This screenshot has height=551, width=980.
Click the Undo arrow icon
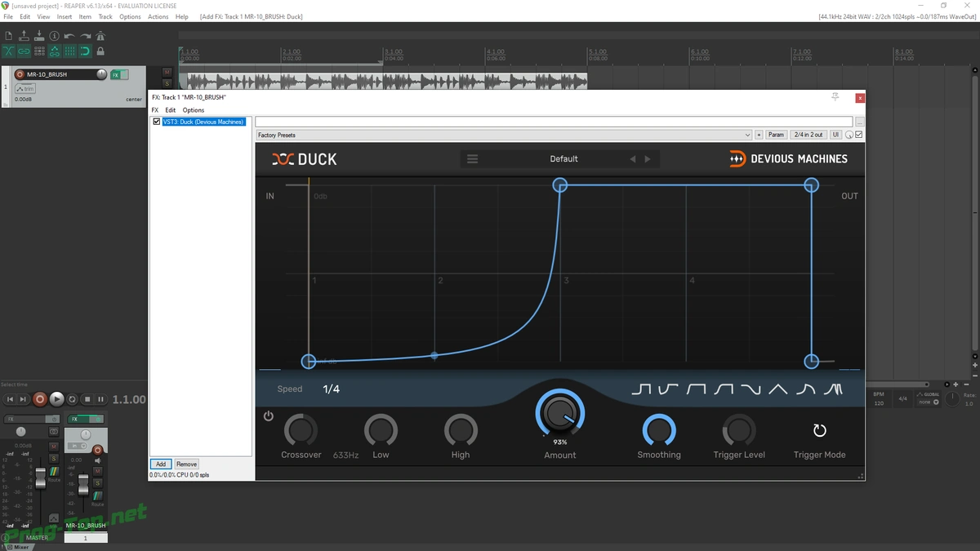pos(69,36)
